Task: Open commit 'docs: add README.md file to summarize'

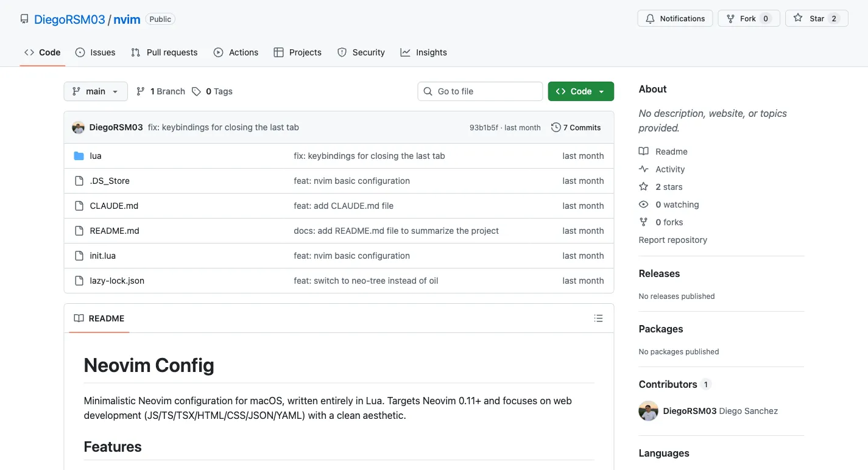Action: 396,231
